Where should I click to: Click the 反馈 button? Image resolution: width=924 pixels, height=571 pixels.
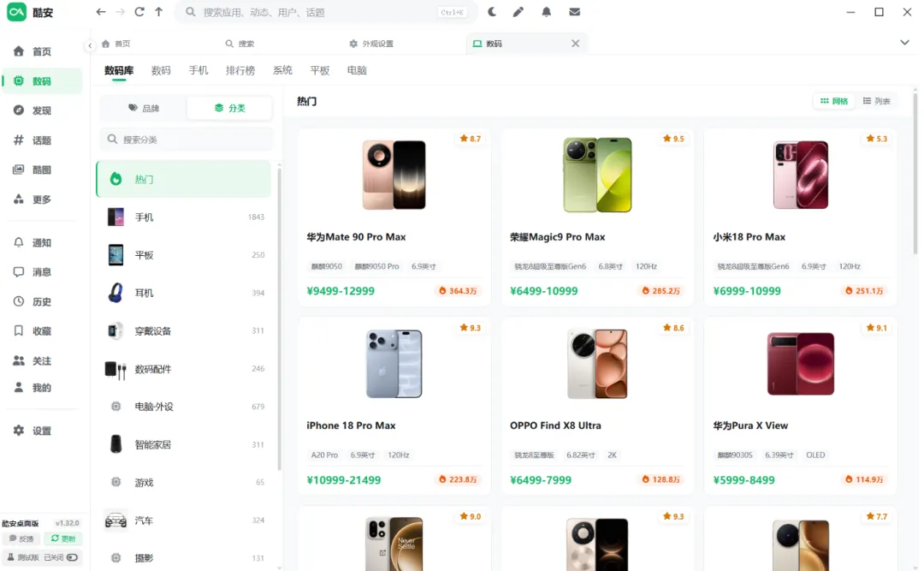21,538
